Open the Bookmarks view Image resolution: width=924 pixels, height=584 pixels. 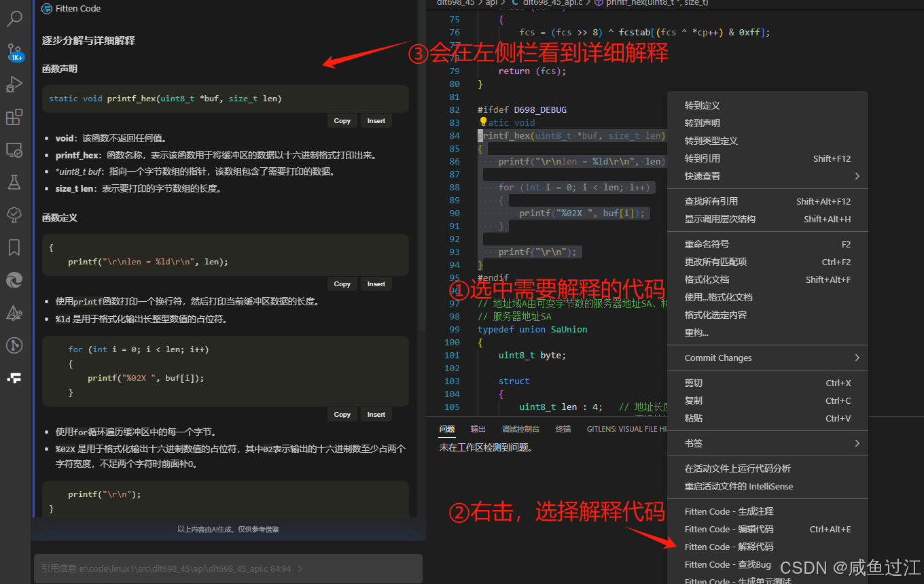[14, 247]
